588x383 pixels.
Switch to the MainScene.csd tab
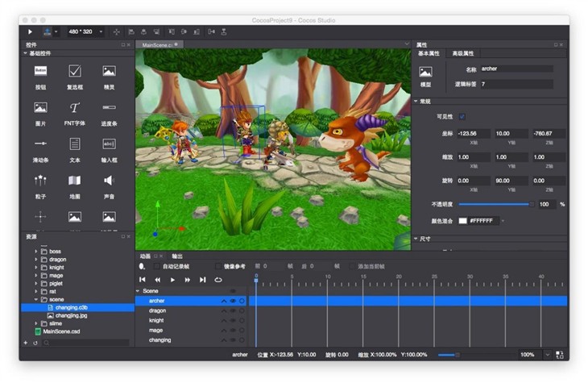158,44
